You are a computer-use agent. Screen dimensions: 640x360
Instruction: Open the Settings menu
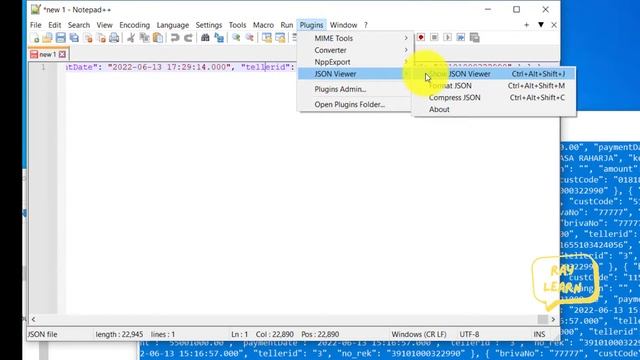tap(209, 25)
